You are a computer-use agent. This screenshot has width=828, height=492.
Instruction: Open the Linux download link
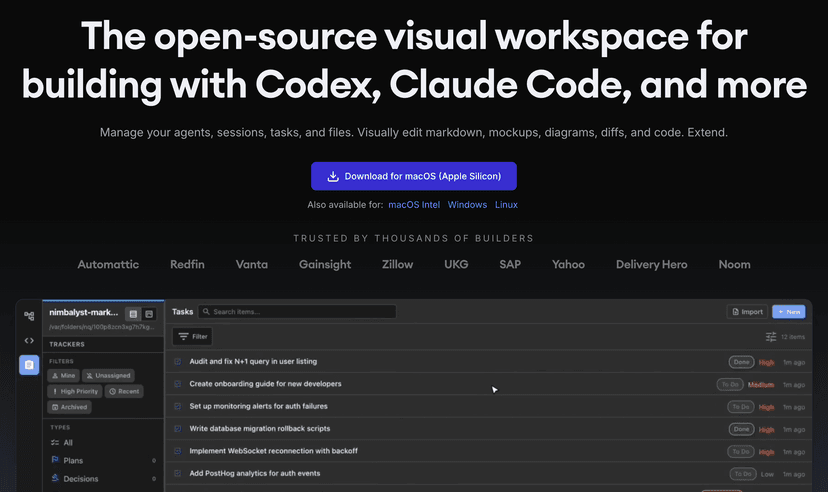coord(506,205)
